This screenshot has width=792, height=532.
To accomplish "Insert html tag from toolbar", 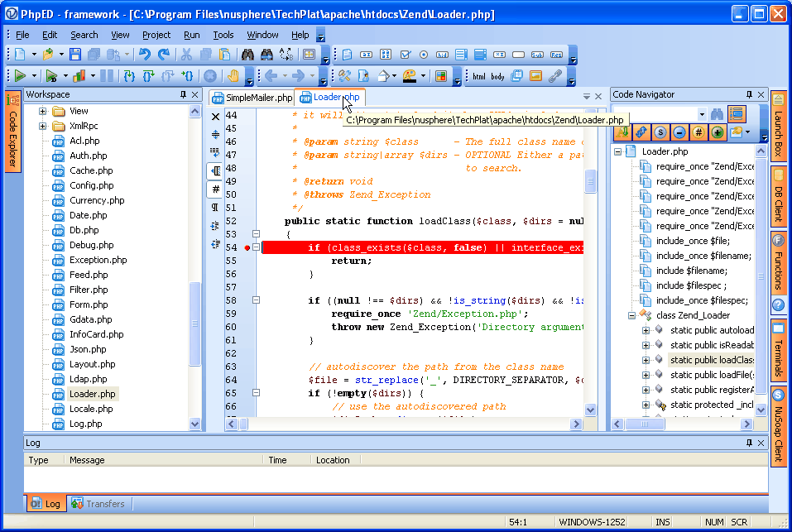I will pyautogui.click(x=479, y=76).
